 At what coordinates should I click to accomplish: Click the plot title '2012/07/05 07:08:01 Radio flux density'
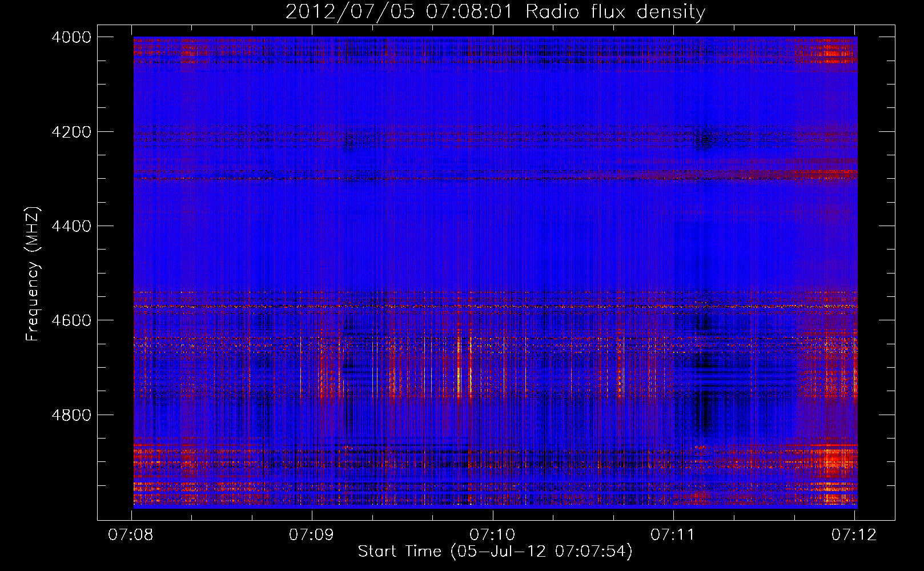coord(495,12)
